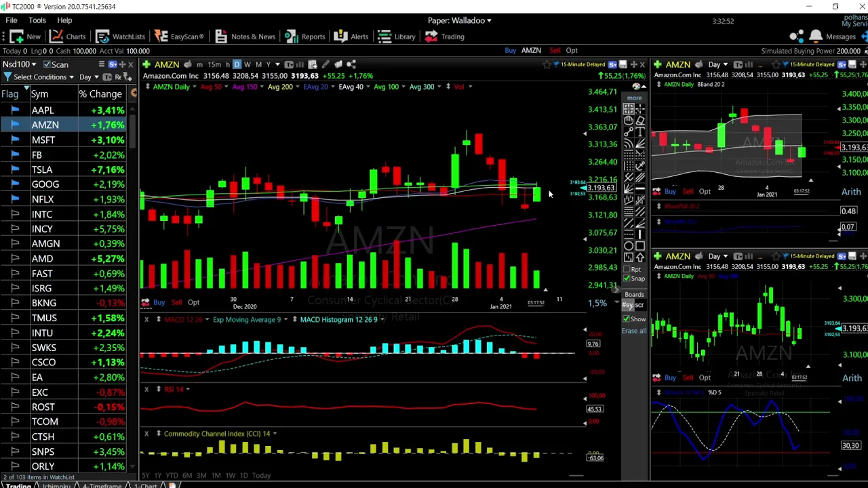Select the 5Y range at chart bottom
Viewport: 868px width, 488px height.
tap(145, 476)
